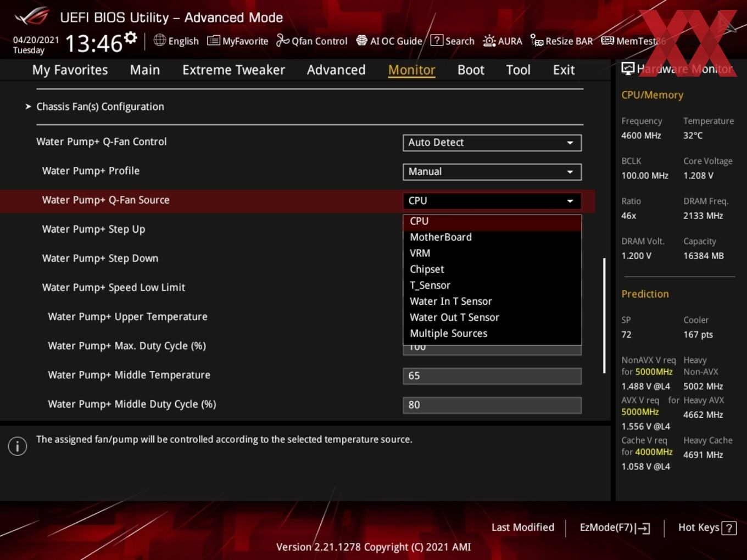
Task: Click the Hardware Monitor screen icon
Action: pos(628,69)
